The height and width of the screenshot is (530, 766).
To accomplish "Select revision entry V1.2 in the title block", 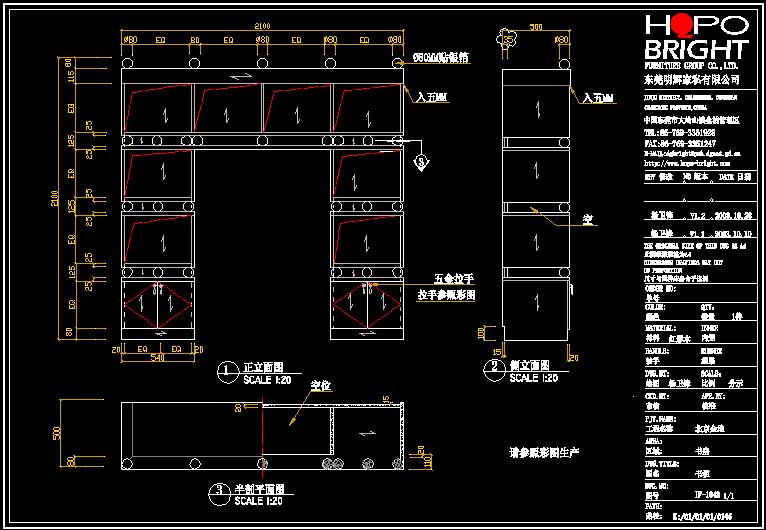I will (697, 215).
